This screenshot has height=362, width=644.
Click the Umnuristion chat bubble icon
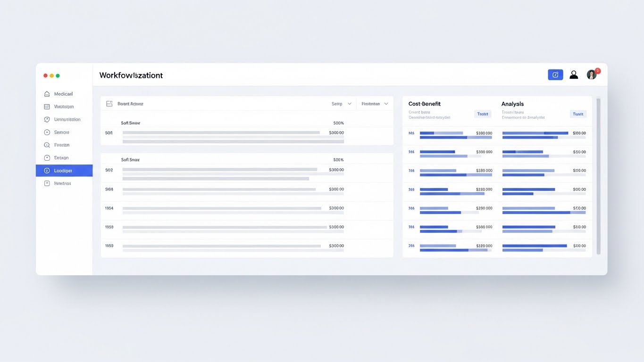point(46,119)
